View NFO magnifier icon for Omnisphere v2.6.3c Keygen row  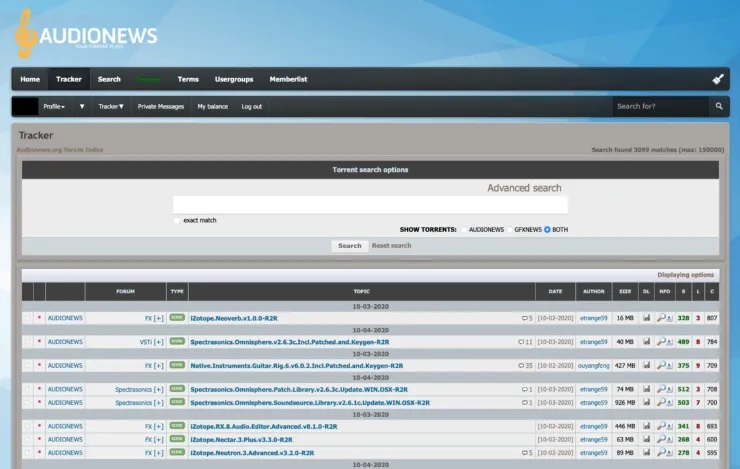661,342
